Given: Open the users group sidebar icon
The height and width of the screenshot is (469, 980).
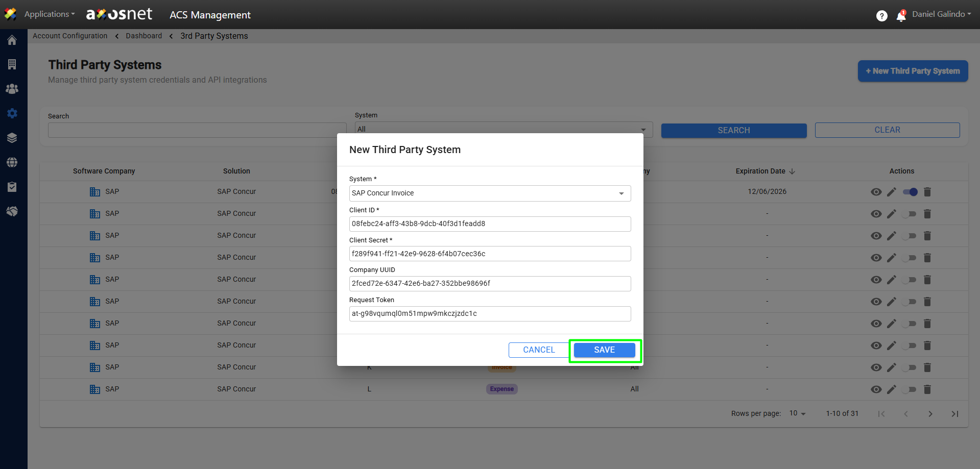Looking at the screenshot, I should pos(12,89).
